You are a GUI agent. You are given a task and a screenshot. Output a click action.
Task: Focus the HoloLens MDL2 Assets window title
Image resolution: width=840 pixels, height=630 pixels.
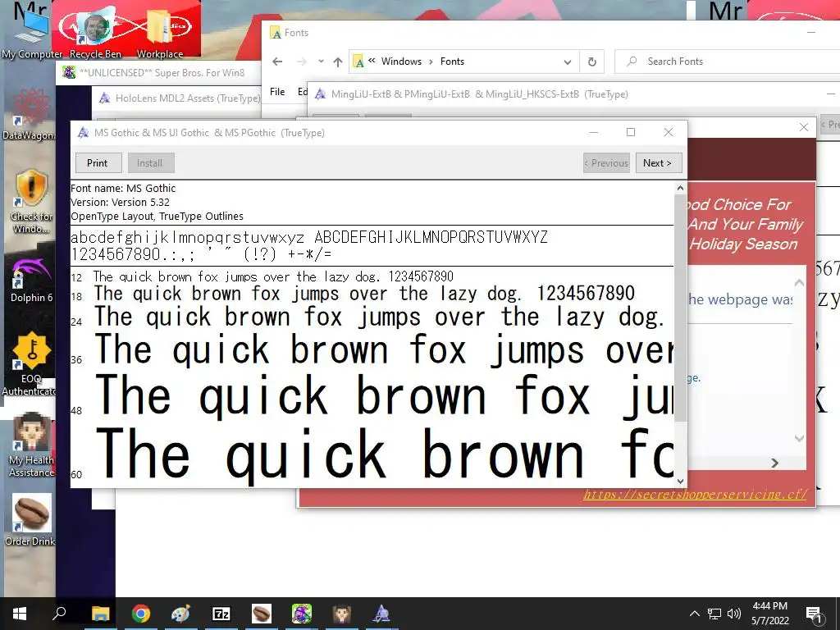coord(188,98)
